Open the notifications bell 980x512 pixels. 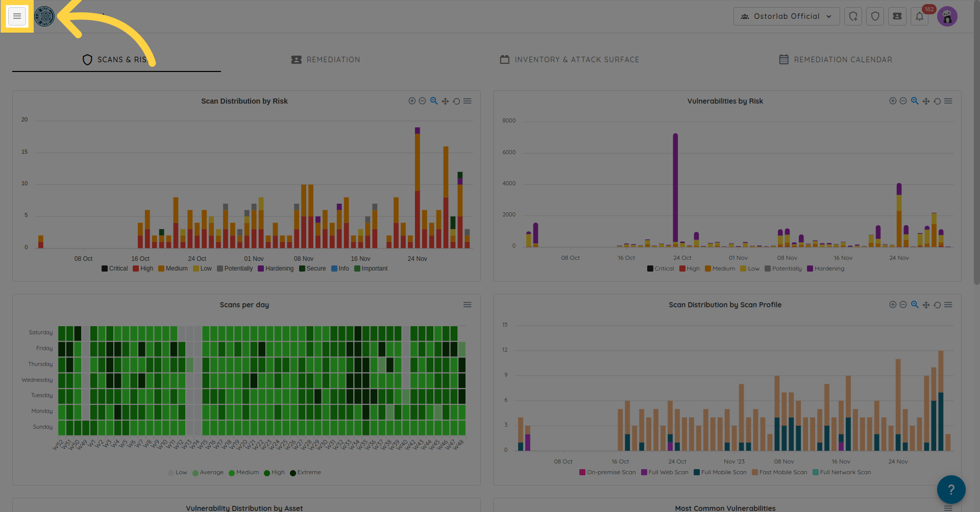pos(919,16)
